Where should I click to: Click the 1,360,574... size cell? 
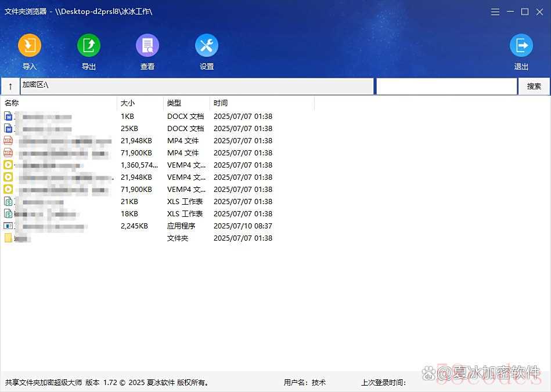(x=139, y=165)
